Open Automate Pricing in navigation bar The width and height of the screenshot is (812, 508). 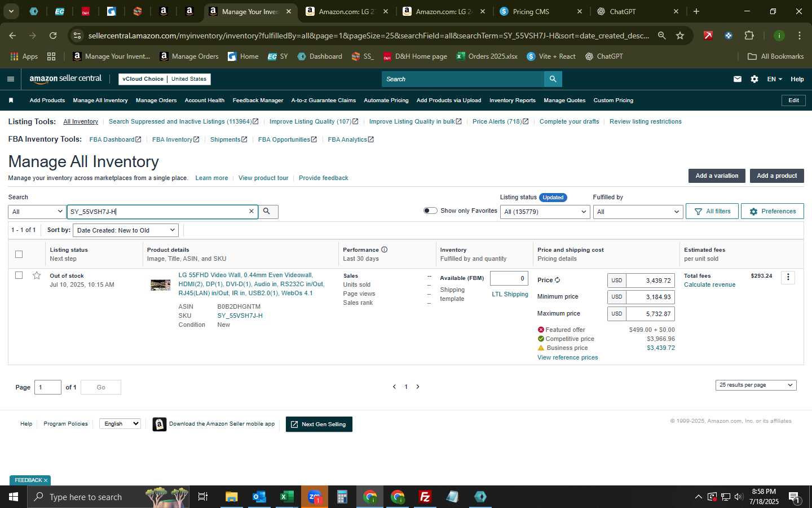(386, 100)
